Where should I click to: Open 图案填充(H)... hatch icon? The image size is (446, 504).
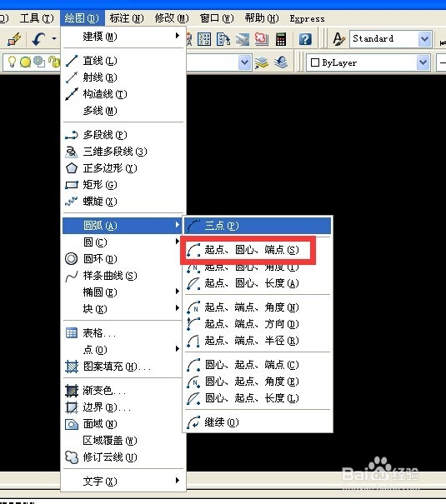point(72,366)
